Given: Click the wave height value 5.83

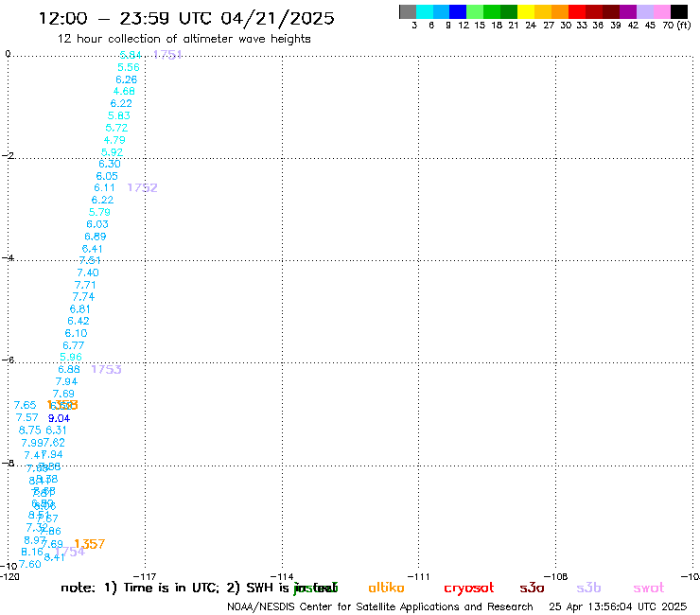Looking at the screenshot, I should [119, 115].
